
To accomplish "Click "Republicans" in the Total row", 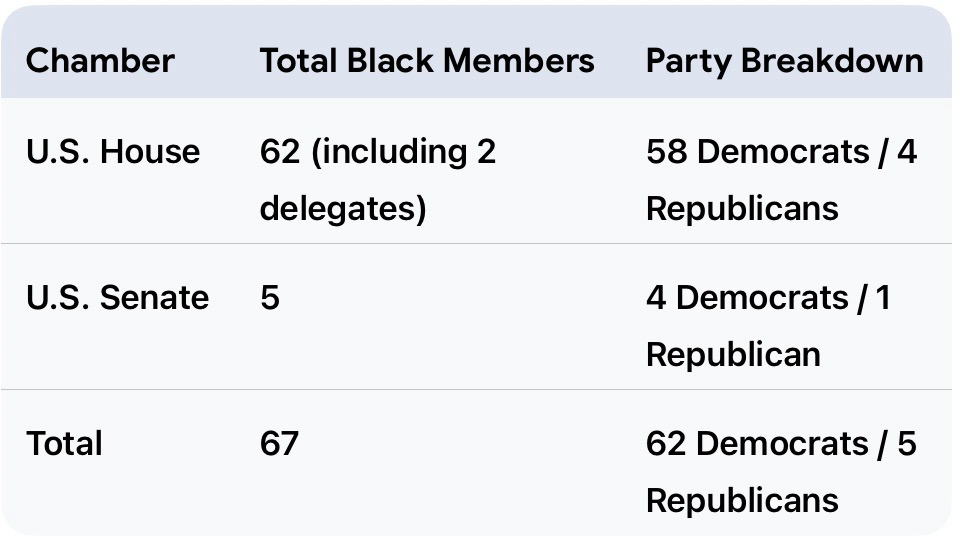I will click(x=742, y=500).
